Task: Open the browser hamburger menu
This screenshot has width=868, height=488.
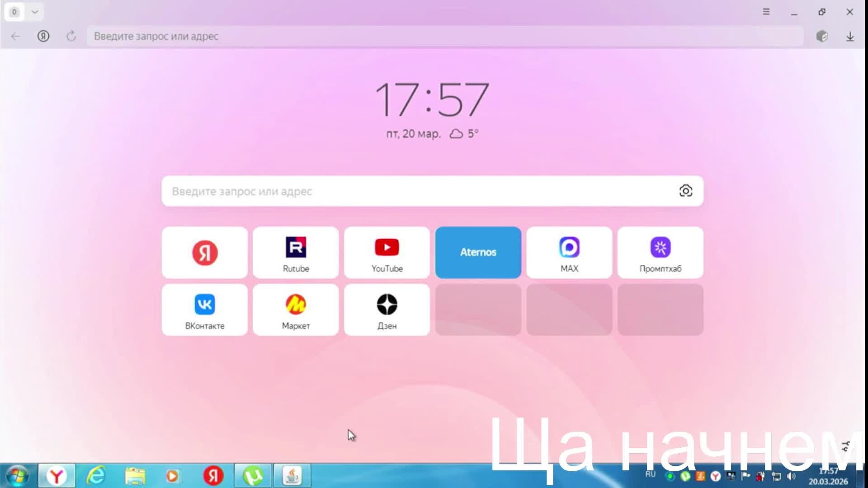Action: [766, 12]
